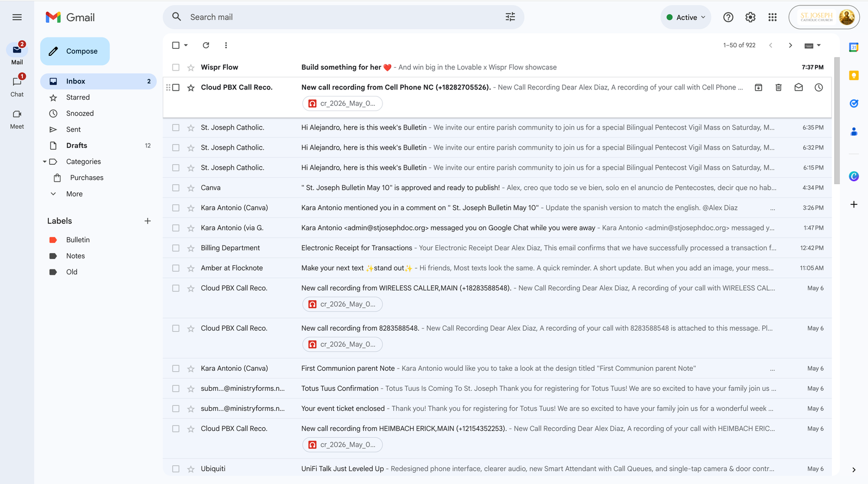This screenshot has height=484, width=868.
Task: Open the Support help icon
Action: (728, 17)
